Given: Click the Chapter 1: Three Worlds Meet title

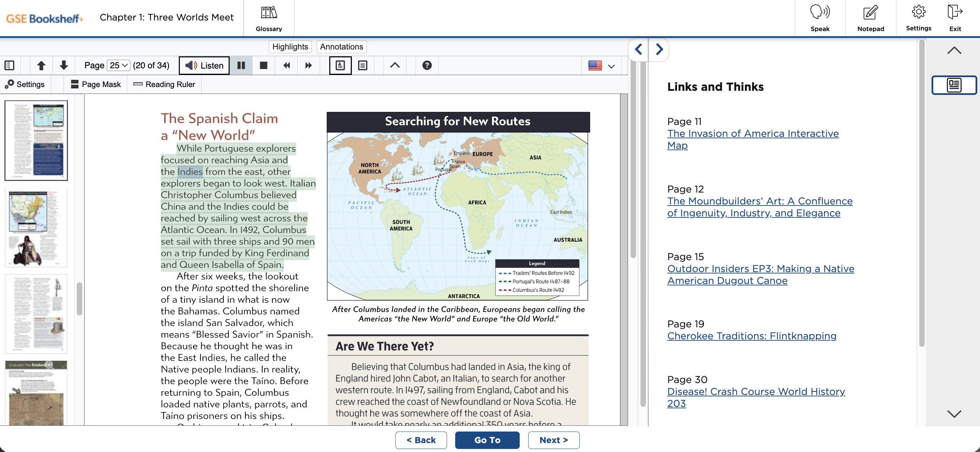Looking at the screenshot, I should (x=166, y=17).
